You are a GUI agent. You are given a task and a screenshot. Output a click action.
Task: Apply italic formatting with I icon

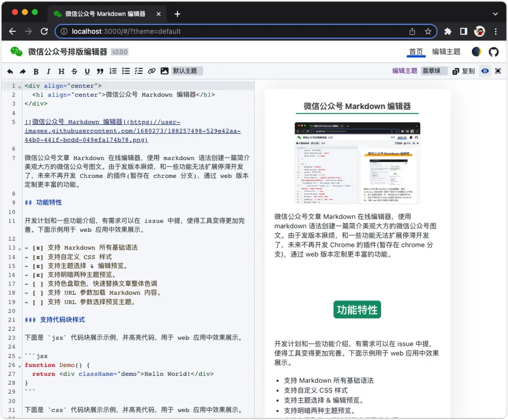click(x=48, y=71)
